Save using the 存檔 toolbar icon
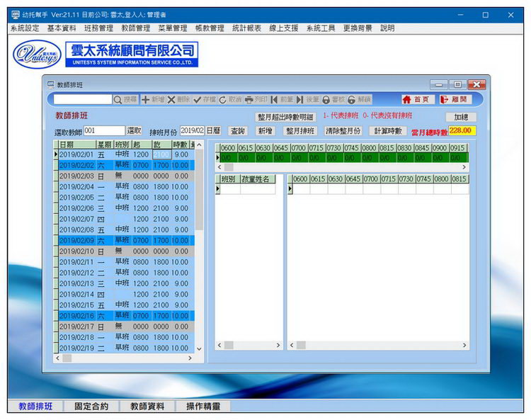 (x=205, y=100)
